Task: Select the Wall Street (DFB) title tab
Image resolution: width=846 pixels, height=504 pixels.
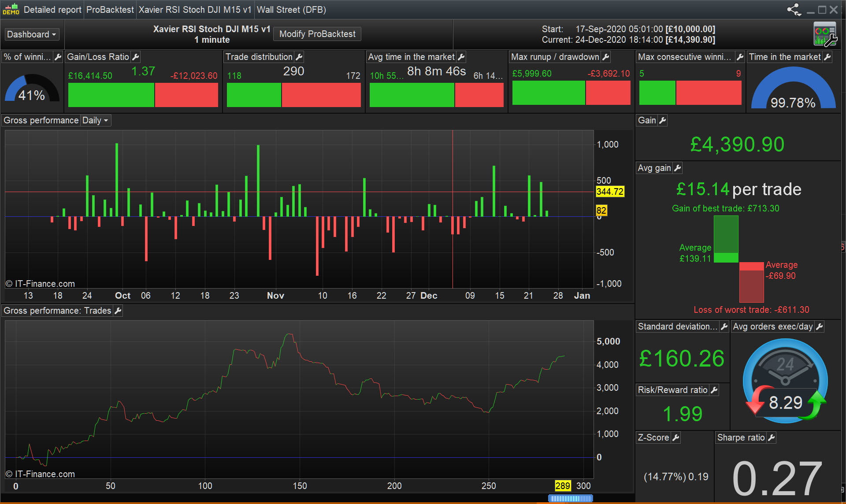Action: tap(291, 10)
